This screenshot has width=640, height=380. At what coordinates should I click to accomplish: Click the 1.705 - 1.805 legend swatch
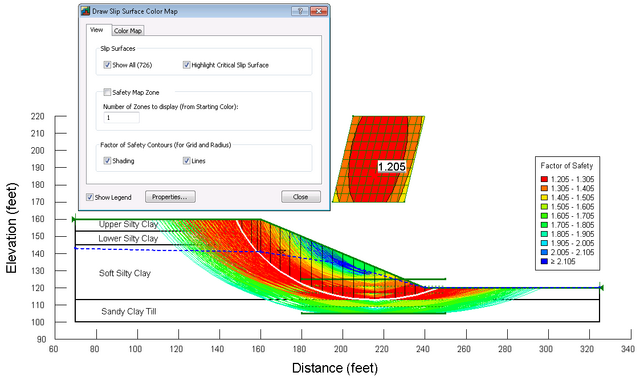[x=544, y=225]
